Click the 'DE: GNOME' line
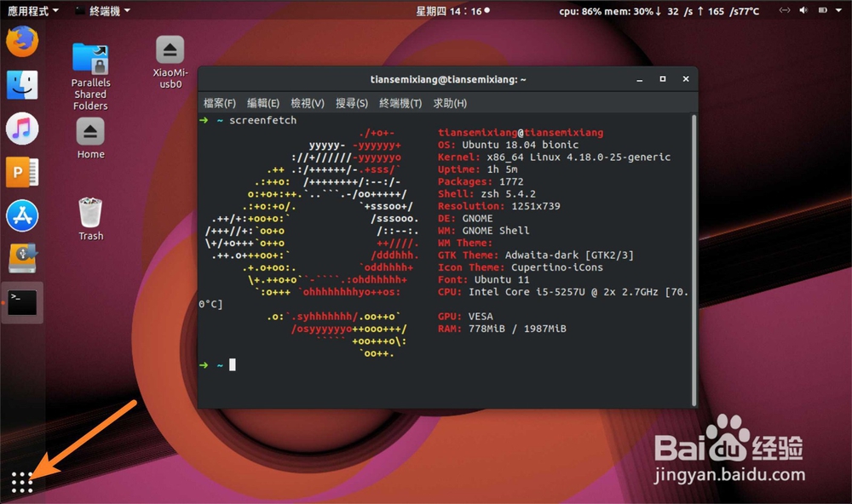852x504 pixels. 465,218
